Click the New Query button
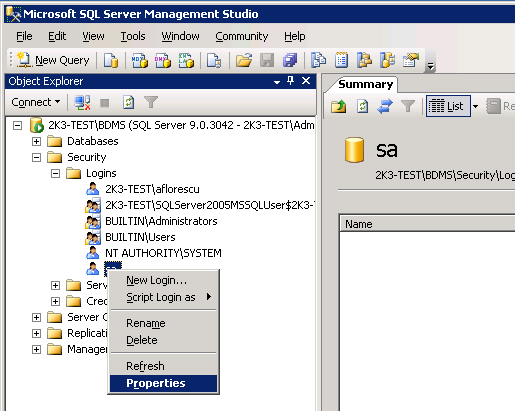 coord(53,60)
